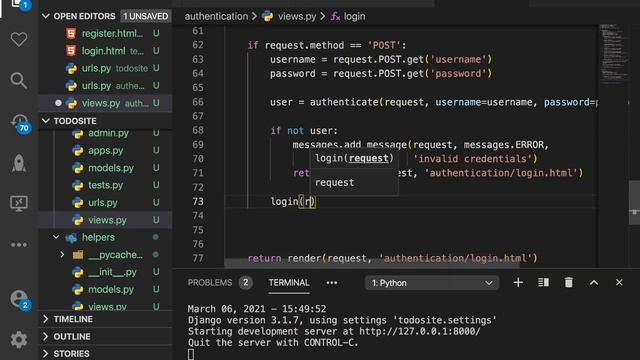This screenshot has height=360, width=640.
Task: Open login.html in open editors
Action: 105,51
